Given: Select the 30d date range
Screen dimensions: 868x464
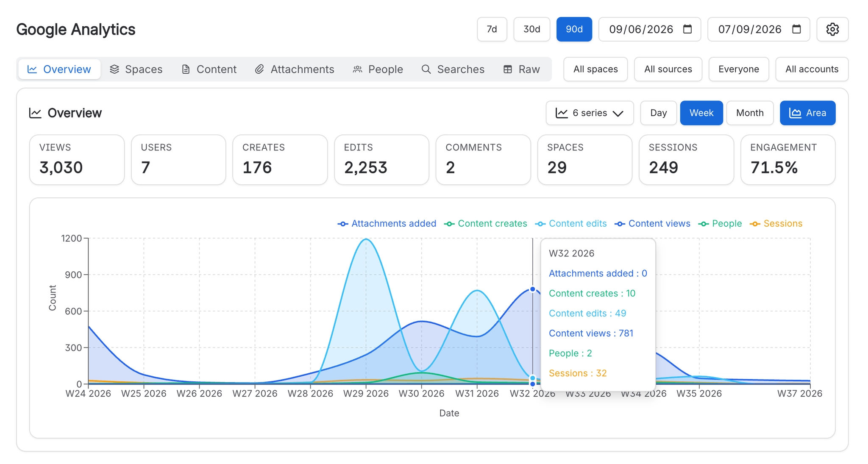Looking at the screenshot, I should (532, 29).
